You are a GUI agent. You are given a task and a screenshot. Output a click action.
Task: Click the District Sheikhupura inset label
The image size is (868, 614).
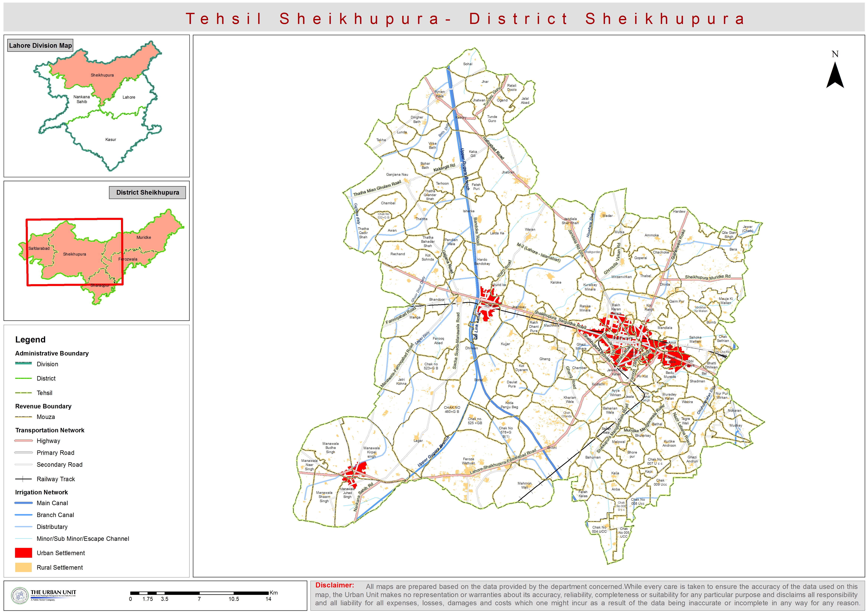147,192
